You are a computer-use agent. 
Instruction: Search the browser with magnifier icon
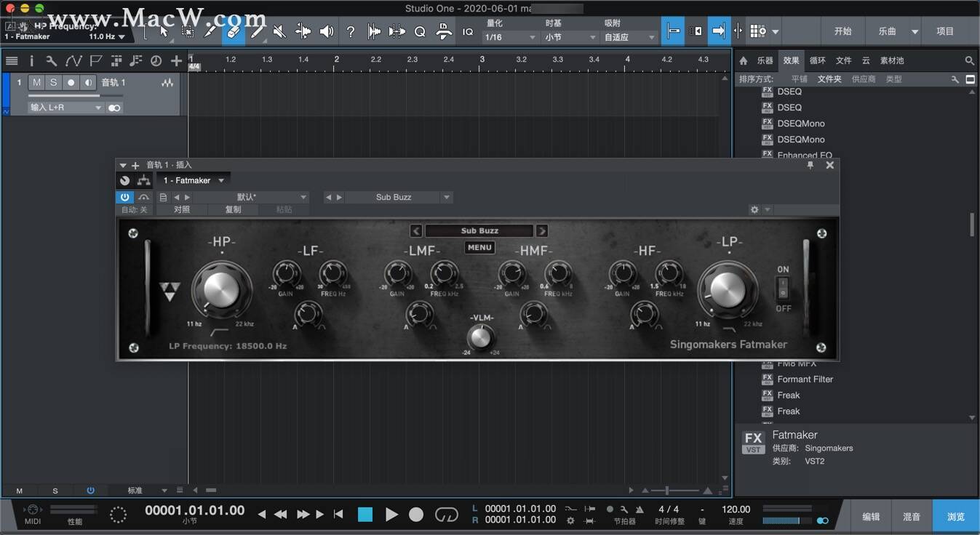970,61
